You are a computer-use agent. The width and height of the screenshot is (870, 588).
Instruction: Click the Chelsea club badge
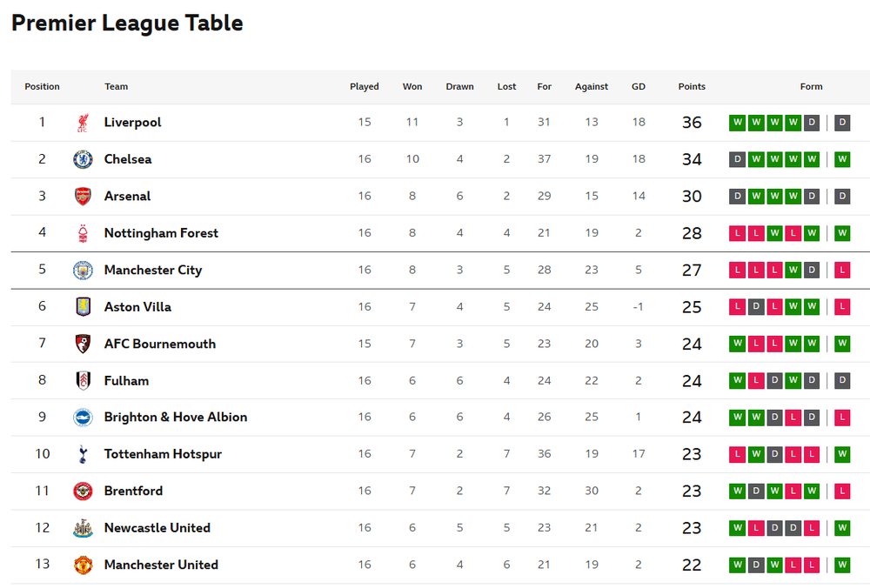click(83, 159)
